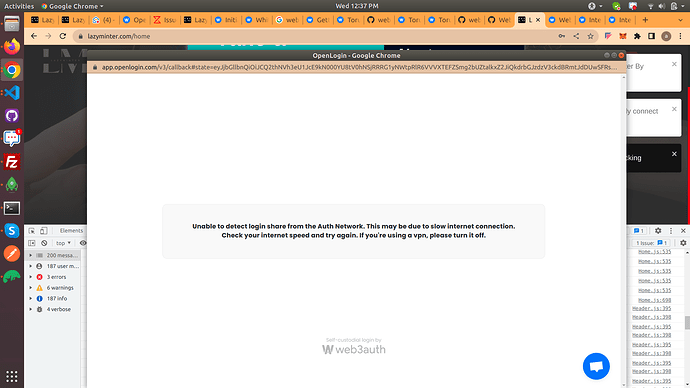
Task: Open the clock "Wed 12:37 PM"
Action: 357,6
